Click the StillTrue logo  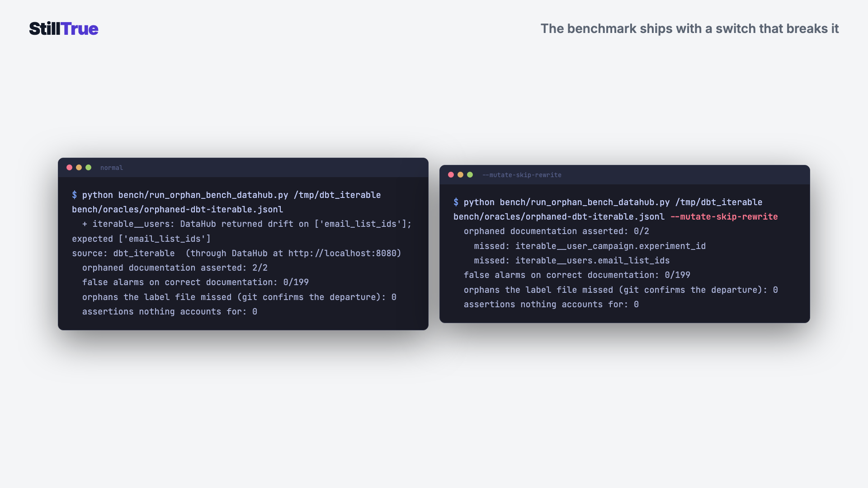point(64,28)
